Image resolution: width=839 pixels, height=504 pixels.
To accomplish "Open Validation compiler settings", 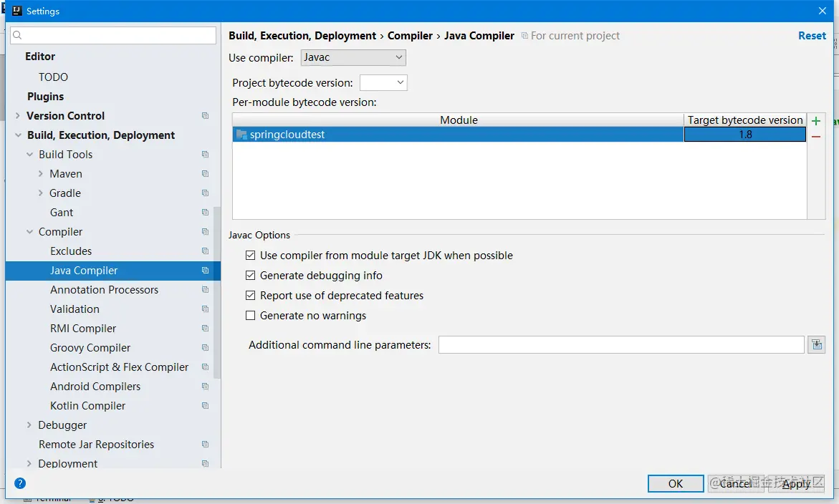I will click(75, 309).
